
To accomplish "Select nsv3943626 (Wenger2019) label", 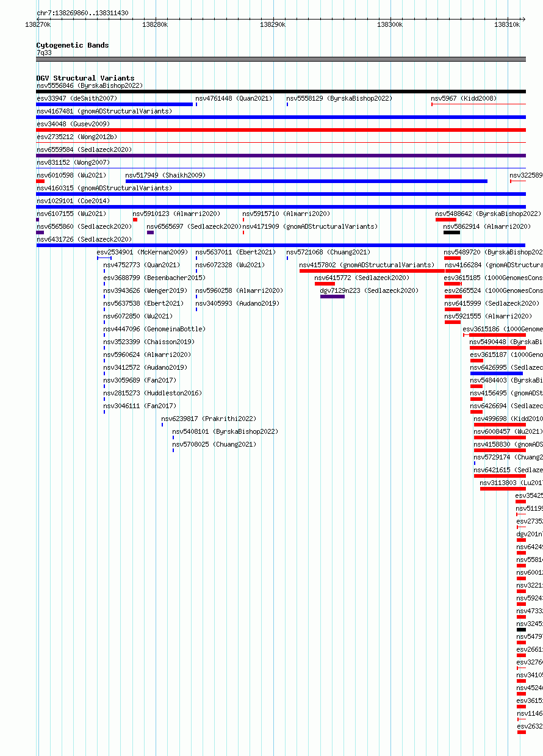I will (x=145, y=291).
